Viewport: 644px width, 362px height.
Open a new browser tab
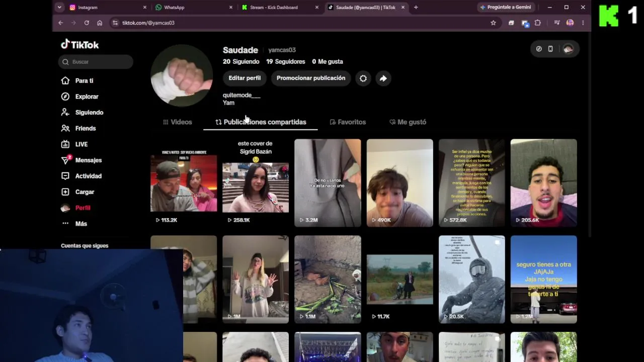pos(416,8)
